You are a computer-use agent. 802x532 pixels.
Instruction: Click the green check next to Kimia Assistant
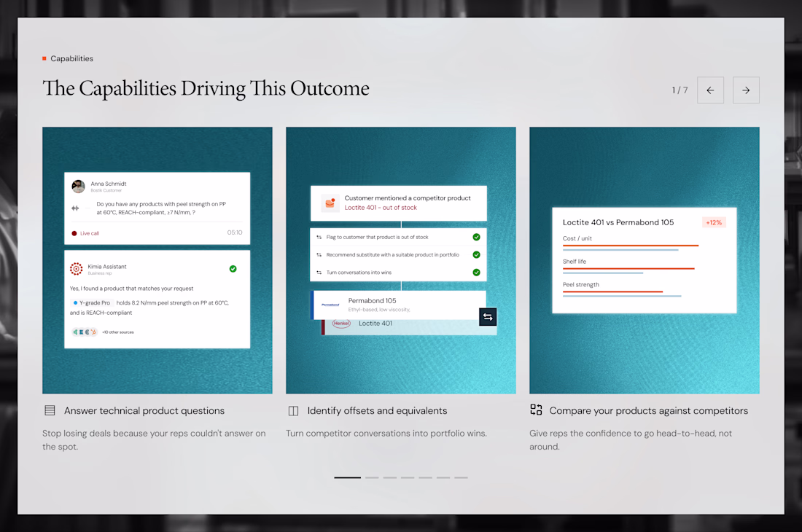(x=233, y=269)
